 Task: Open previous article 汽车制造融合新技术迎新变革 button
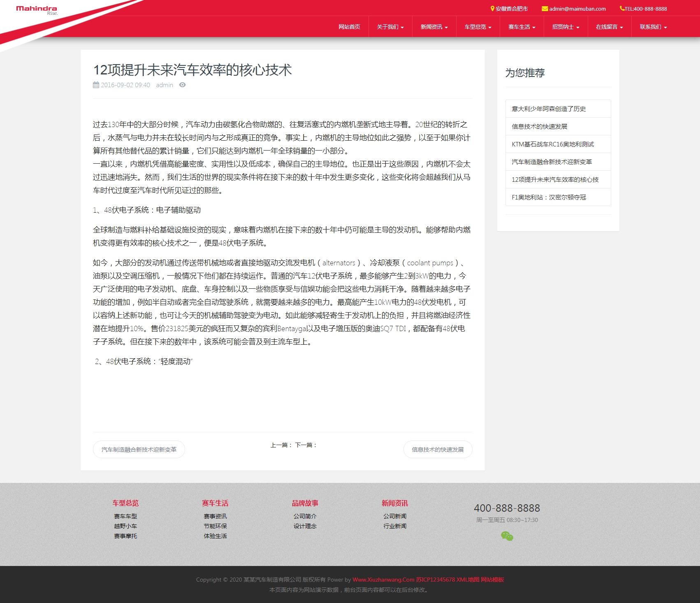(x=139, y=450)
